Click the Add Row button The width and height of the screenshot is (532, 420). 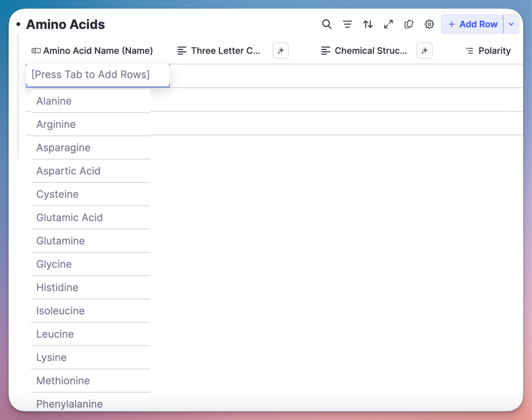click(x=473, y=24)
